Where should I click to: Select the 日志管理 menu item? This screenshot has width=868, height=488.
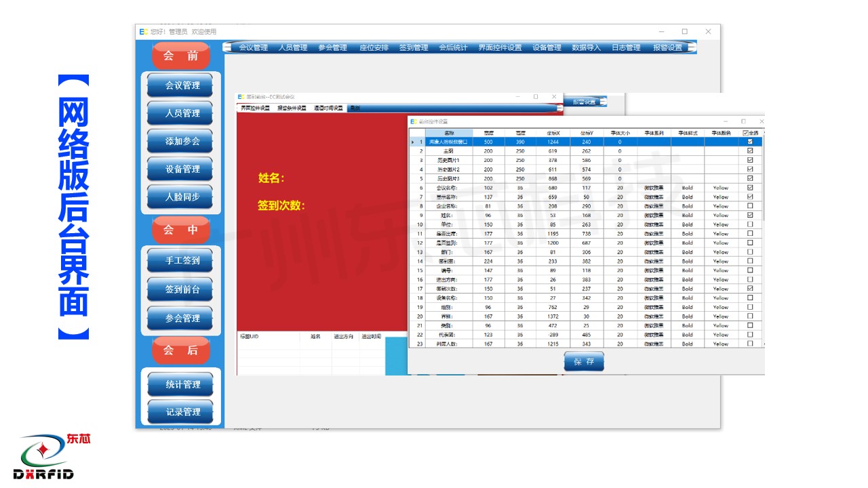click(625, 47)
